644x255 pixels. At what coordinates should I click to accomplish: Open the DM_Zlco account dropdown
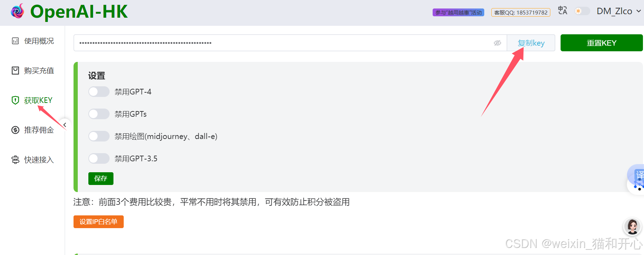click(x=619, y=11)
